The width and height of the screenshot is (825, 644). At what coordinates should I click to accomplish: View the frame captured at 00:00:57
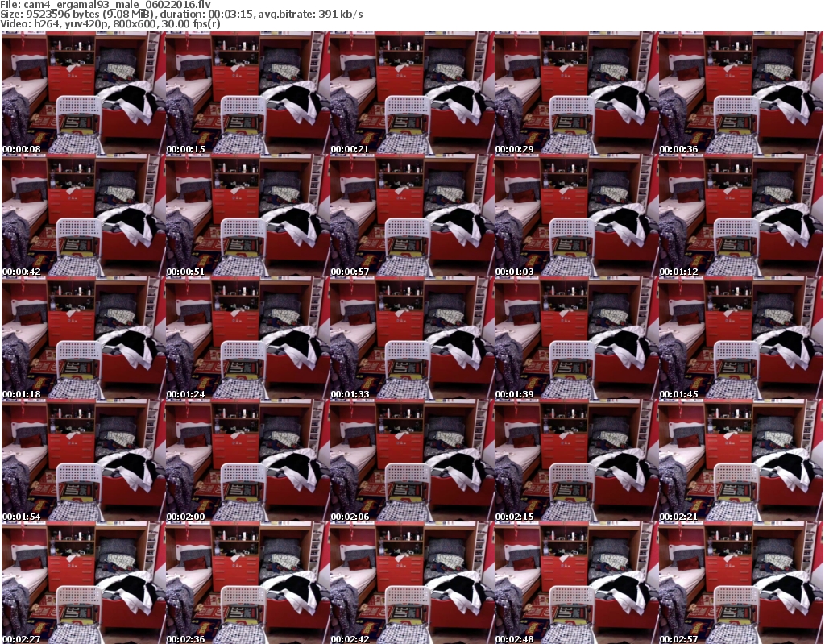(412, 216)
